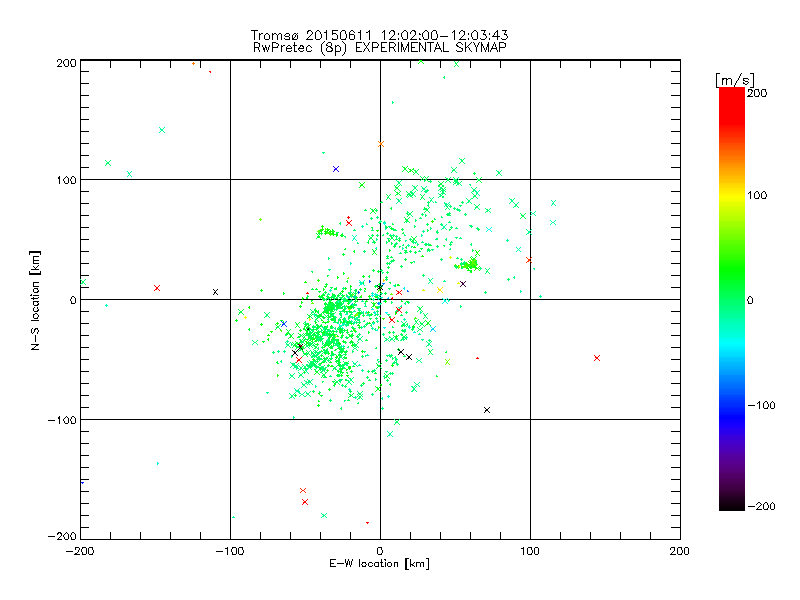Click the -200 label beside the color bar
This screenshot has width=800, height=600.
click(761, 506)
